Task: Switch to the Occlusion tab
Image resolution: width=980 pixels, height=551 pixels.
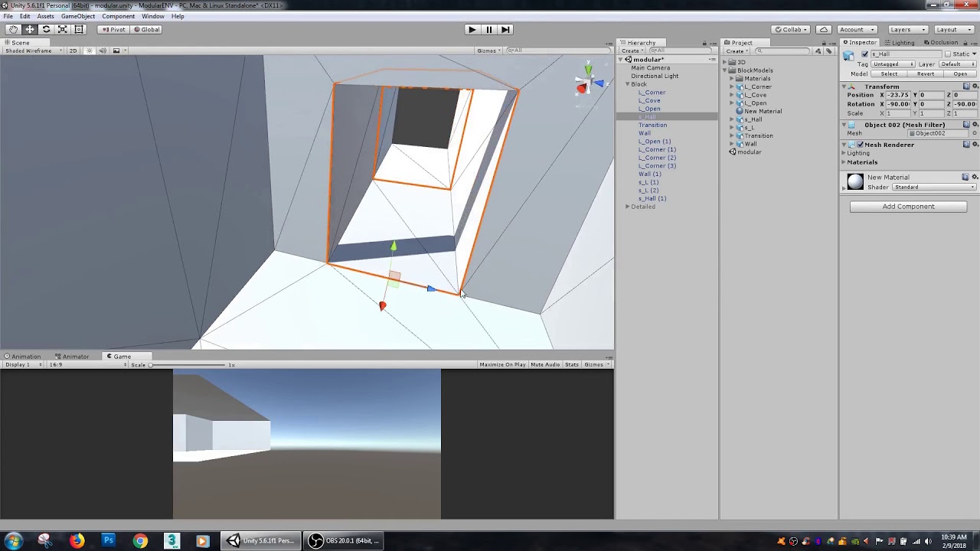Action: (x=941, y=43)
